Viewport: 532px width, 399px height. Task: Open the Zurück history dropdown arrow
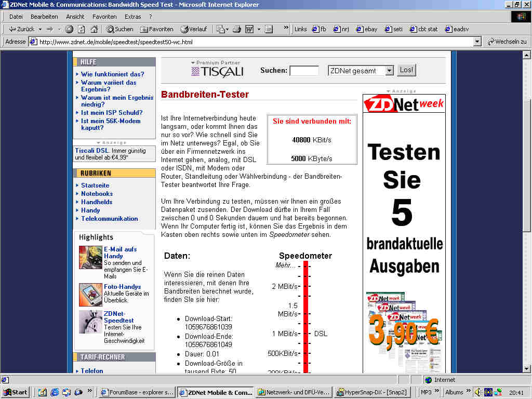coord(39,29)
